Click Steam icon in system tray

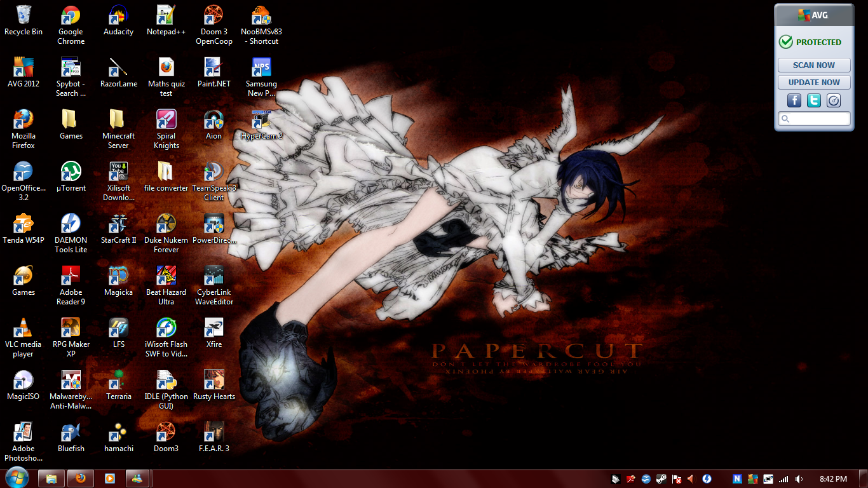click(661, 479)
